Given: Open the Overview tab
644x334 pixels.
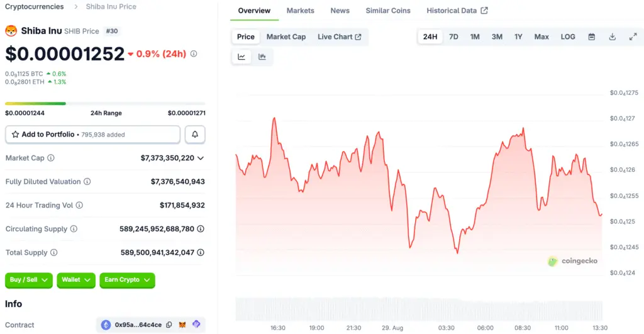Looking at the screenshot, I should pyautogui.click(x=254, y=11).
